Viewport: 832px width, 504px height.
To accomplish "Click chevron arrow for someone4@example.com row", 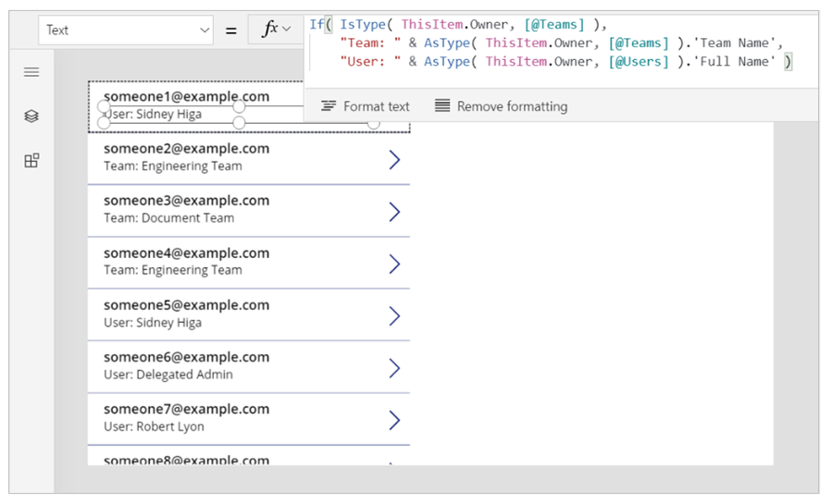I will [394, 264].
